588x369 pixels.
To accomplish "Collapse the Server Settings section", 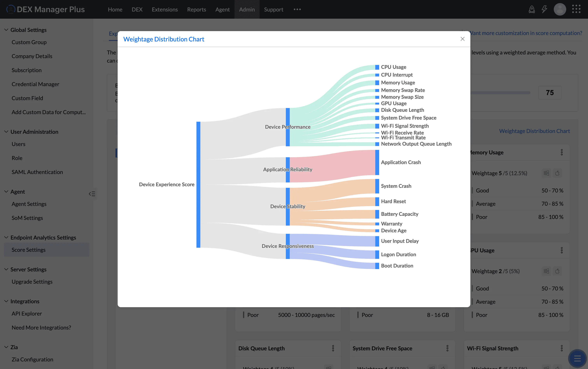I will (6, 269).
